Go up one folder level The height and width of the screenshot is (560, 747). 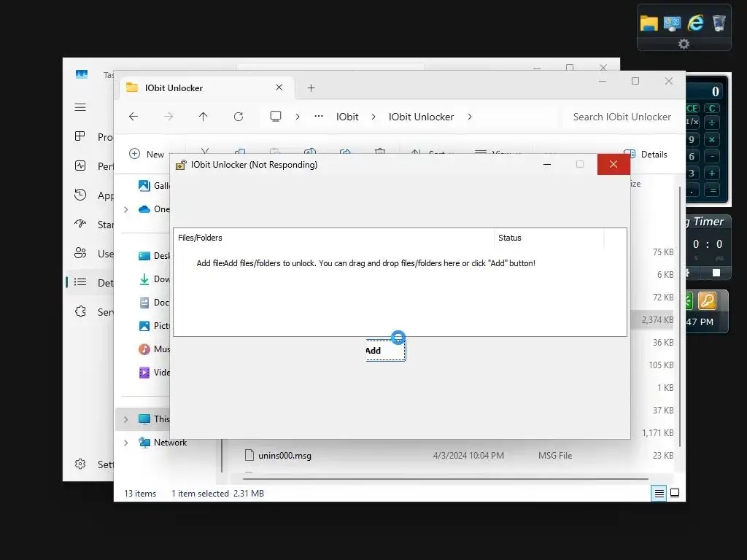click(204, 117)
